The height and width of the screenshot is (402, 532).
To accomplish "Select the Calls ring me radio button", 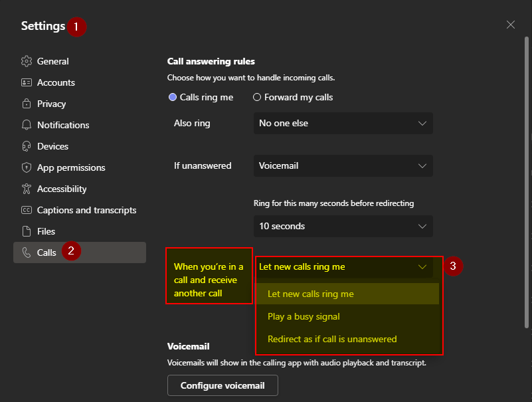I will click(x=173, y=97).
